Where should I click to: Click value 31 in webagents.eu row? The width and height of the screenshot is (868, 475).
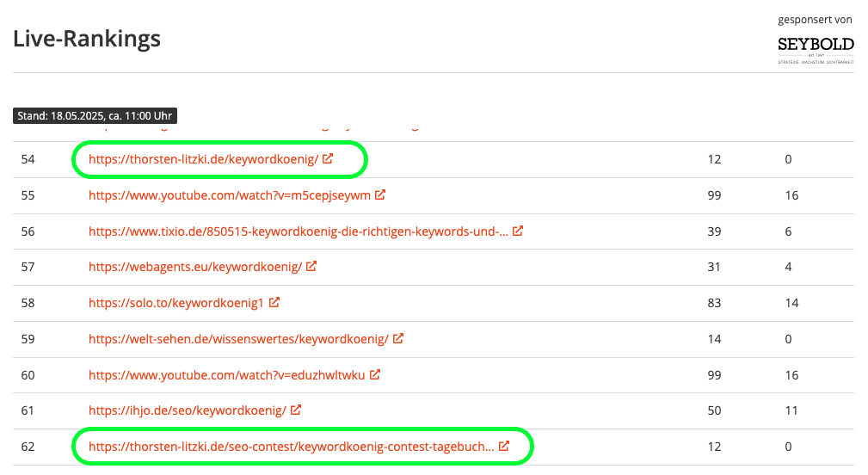714,267
